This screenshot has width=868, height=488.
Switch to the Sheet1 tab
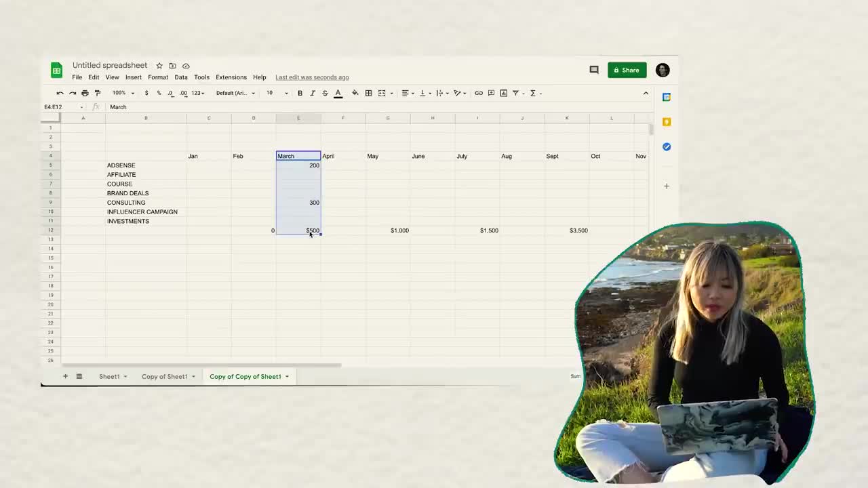pyautogui.click(x=109, y=376)
